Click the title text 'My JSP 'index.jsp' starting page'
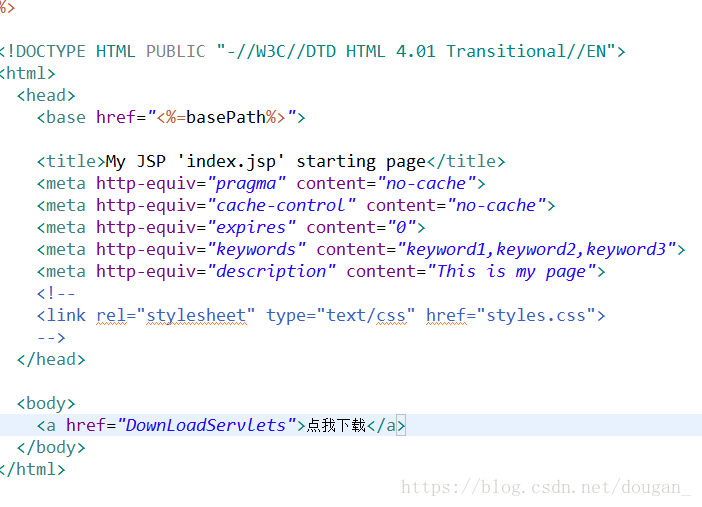 pyautogui.click(x=265, y=162)
